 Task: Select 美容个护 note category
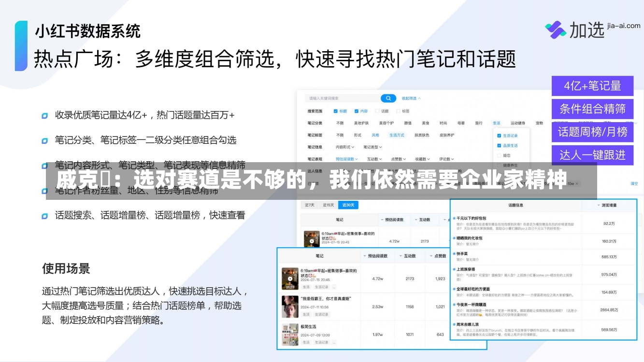pos(386,123)
